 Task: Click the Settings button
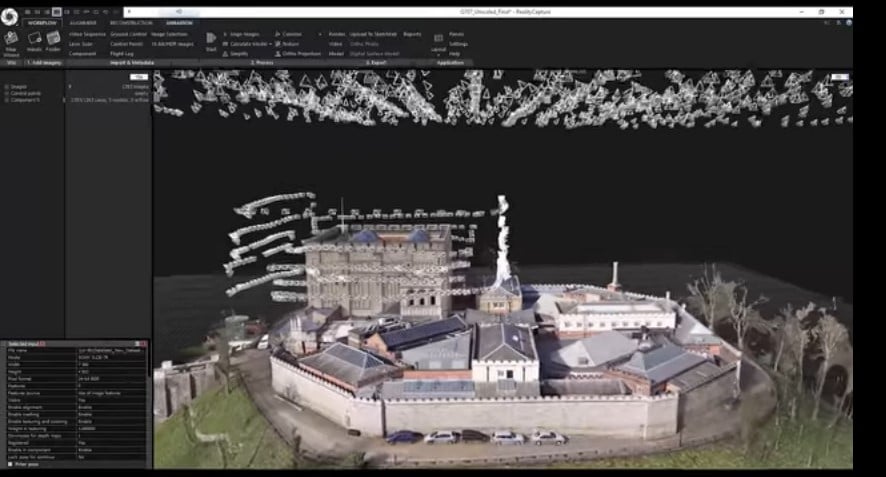click(x=458, y=44)
